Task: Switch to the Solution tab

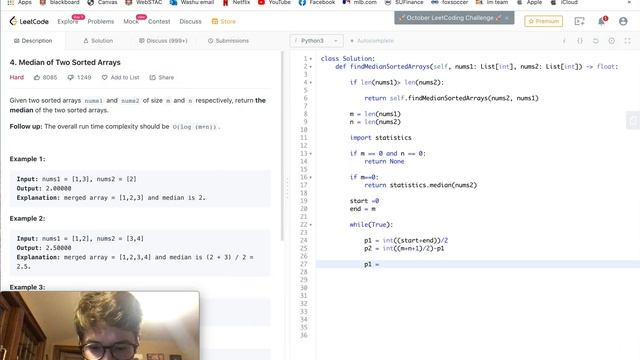Action: (x=98, y=41)
